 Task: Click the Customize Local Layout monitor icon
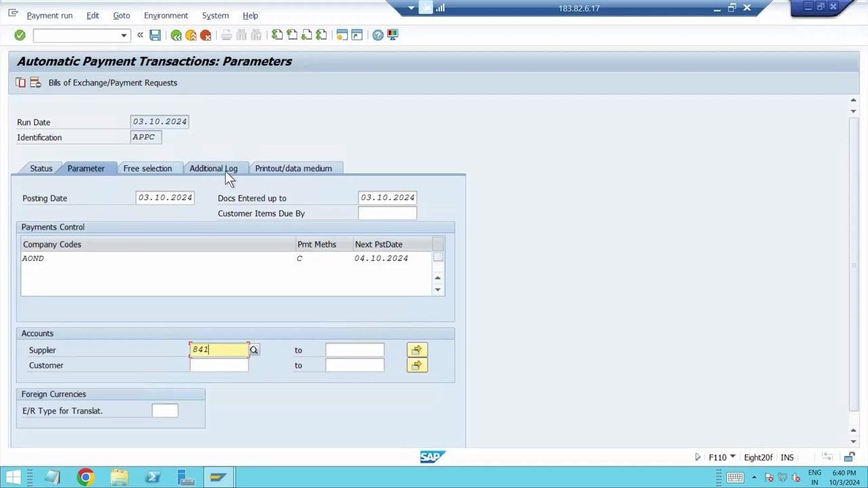point(393,35)
